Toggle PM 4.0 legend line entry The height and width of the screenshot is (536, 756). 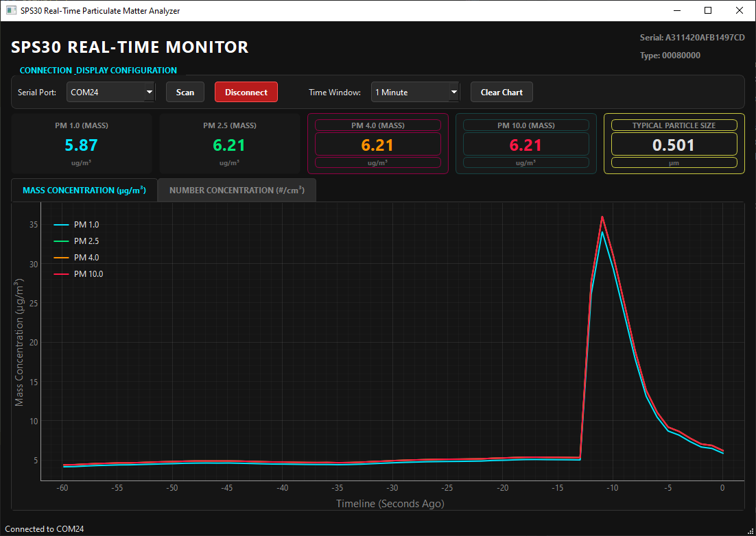(x=77, y=258)
